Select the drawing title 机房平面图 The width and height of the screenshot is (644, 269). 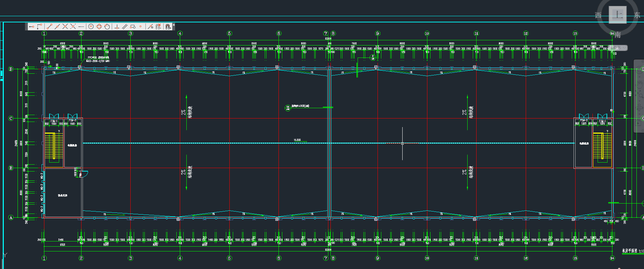pos(630,251)
